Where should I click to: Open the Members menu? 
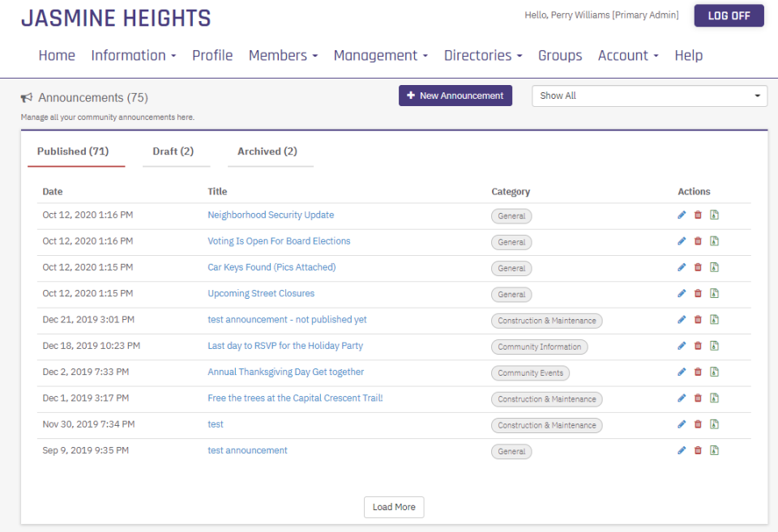[283, 55]
